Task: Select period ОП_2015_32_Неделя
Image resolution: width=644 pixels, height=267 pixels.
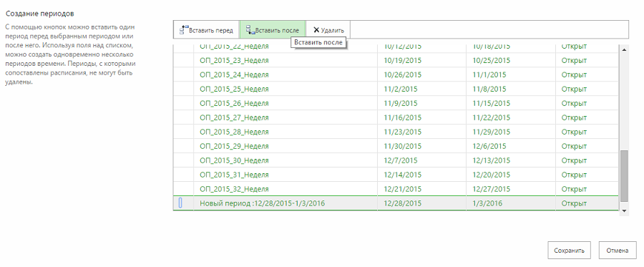Action: point(234,189)
